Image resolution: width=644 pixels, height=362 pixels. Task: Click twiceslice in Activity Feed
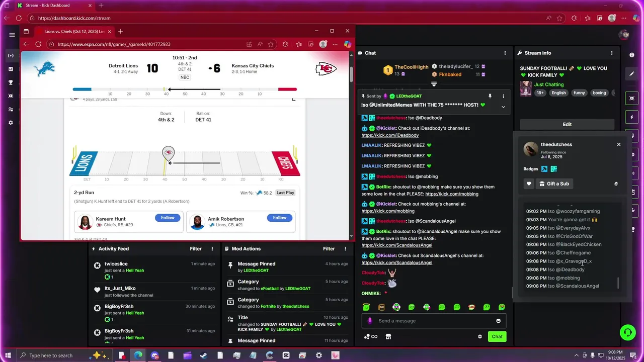pos(116,264)
